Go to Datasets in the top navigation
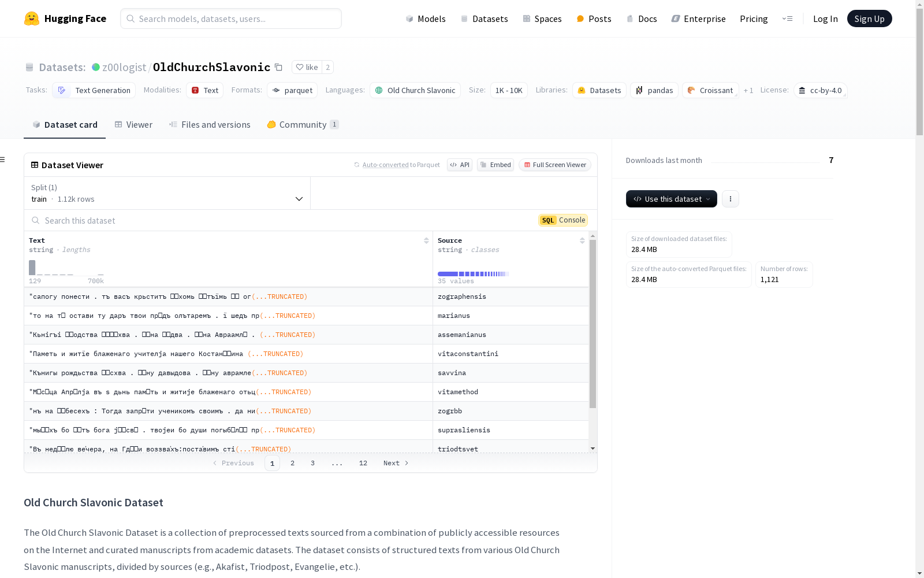 484,18
